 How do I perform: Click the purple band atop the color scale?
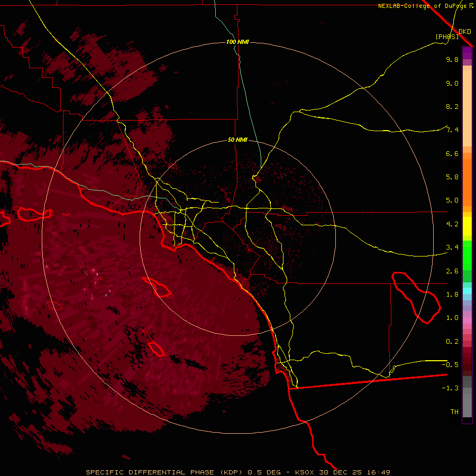click(x=467, y=53)
